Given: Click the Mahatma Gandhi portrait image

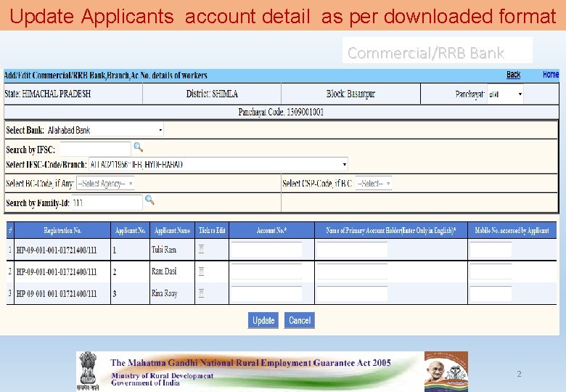Looking at the screenshot, I should click(x=435, y=372).
